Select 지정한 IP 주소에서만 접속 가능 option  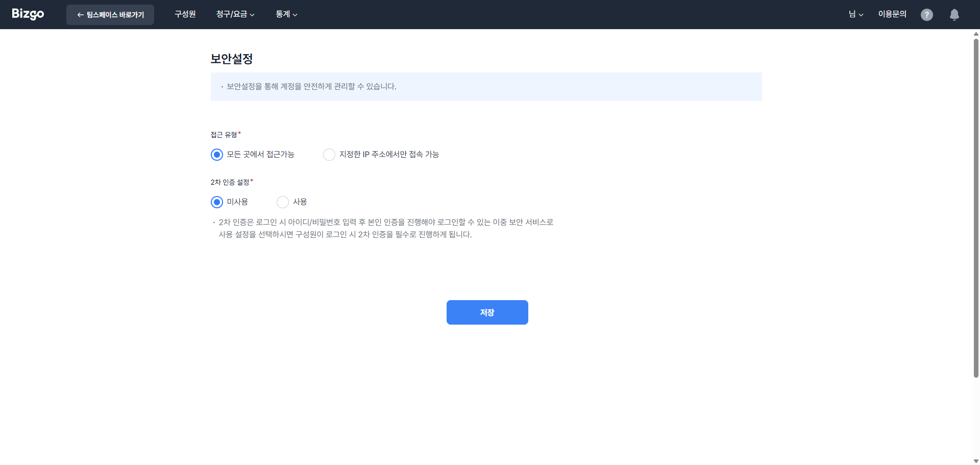pyautogui.click(x=329, y=154)
